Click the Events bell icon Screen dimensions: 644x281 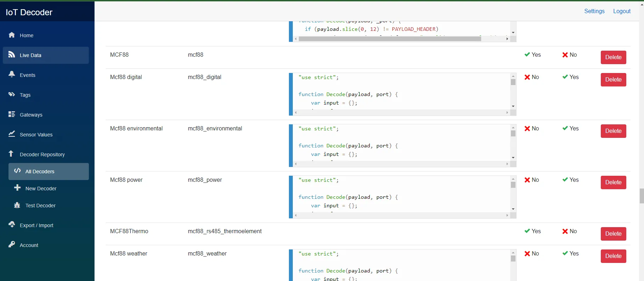click(x=12, y=74)
